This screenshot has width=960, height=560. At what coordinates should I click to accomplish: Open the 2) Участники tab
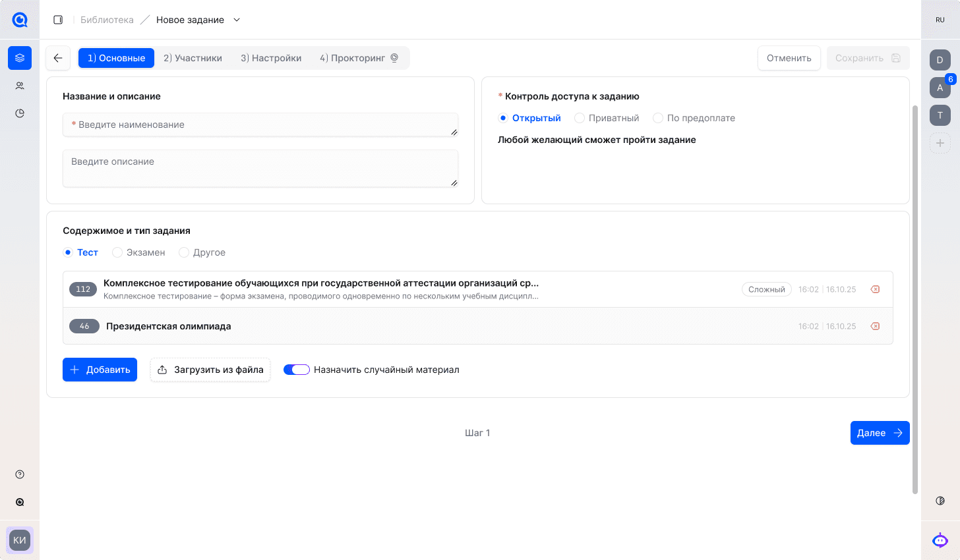[x=193, y=58]
